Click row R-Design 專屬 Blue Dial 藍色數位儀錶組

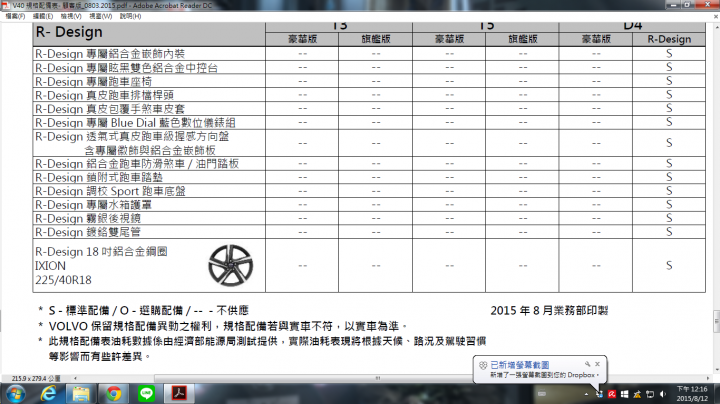pyautogui.click(x=369, y=123)
